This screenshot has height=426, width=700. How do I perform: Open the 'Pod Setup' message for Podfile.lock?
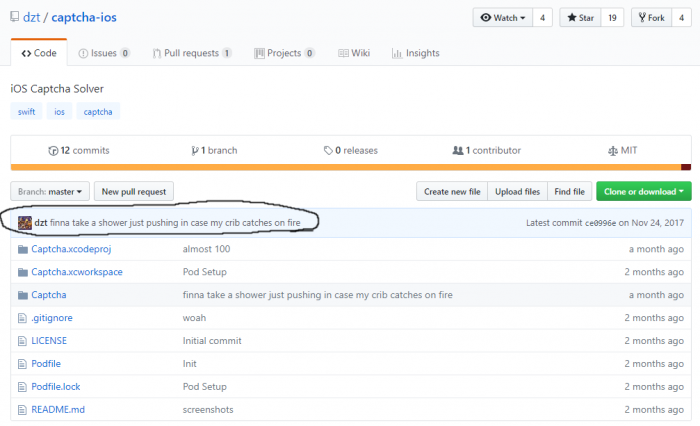tap(204, 387)
